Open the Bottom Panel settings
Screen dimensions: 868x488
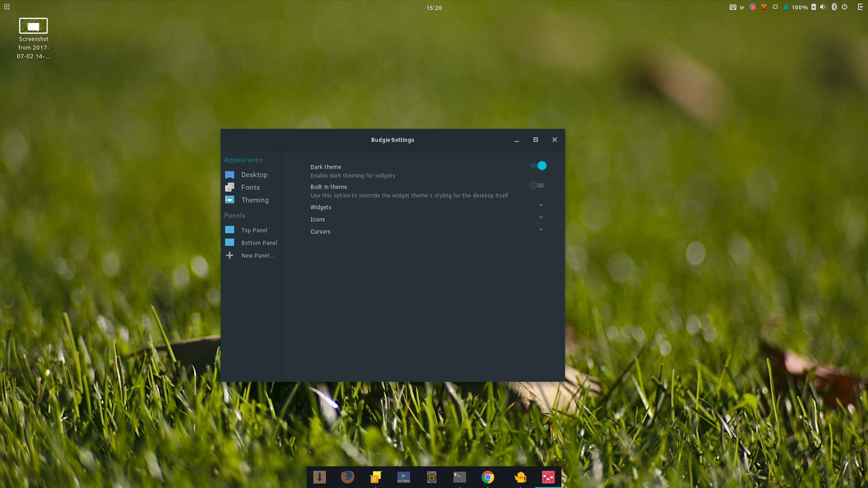(x=252, y=243)
